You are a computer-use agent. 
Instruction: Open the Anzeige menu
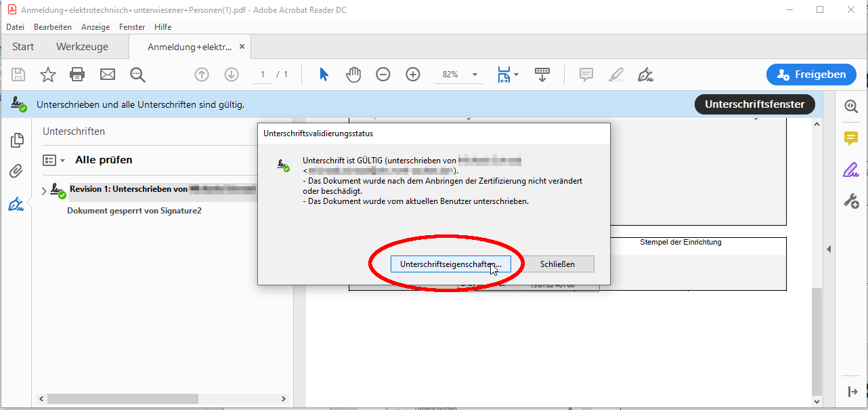[x=95, y=27]
